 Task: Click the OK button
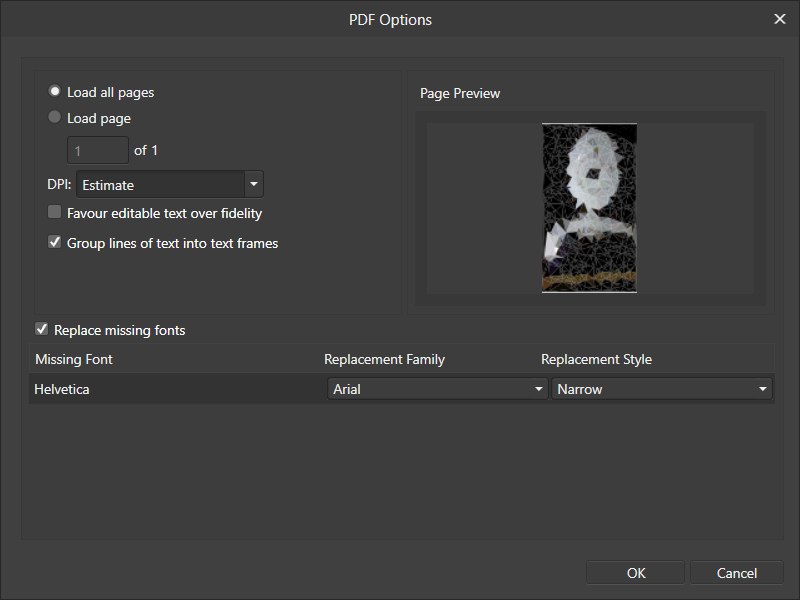tap(635, 572)
